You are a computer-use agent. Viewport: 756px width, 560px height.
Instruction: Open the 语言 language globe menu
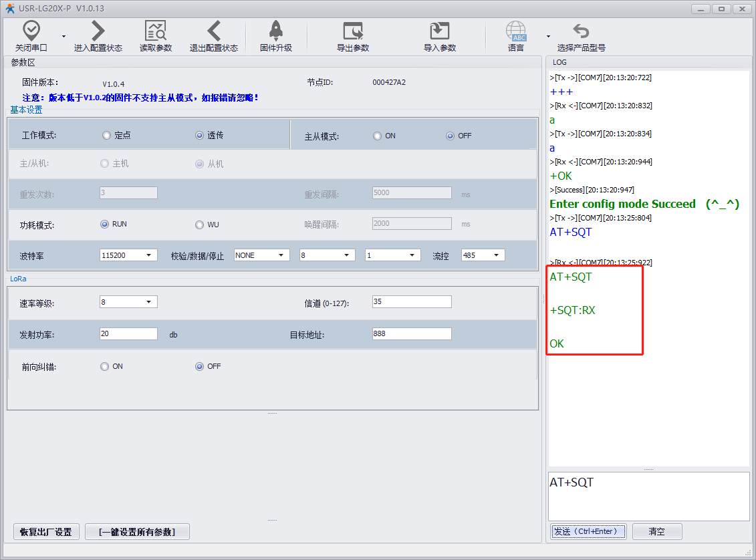pos(515,31)
